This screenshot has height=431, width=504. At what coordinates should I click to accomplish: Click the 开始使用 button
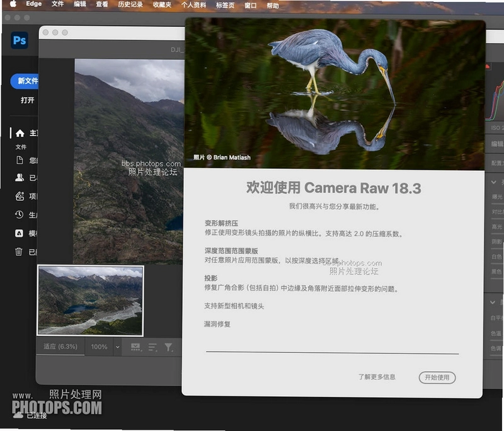[x=437, y=377]
